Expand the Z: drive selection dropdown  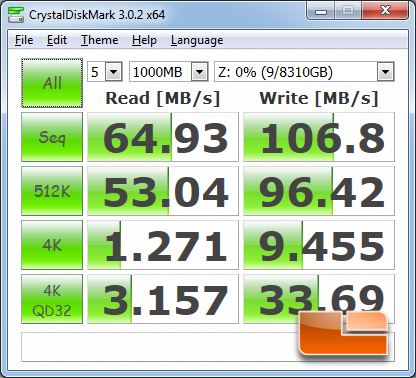point(304,72)
